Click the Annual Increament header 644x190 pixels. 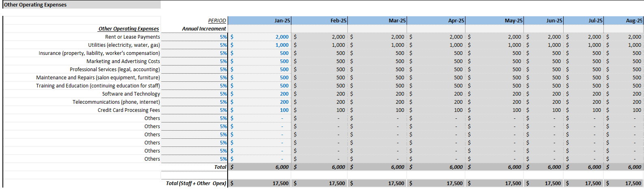point(204,28)
